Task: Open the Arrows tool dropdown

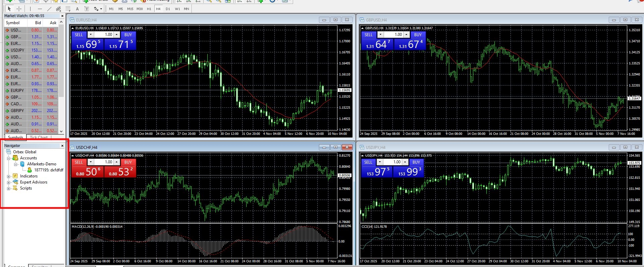Action: tap(101, 9)
